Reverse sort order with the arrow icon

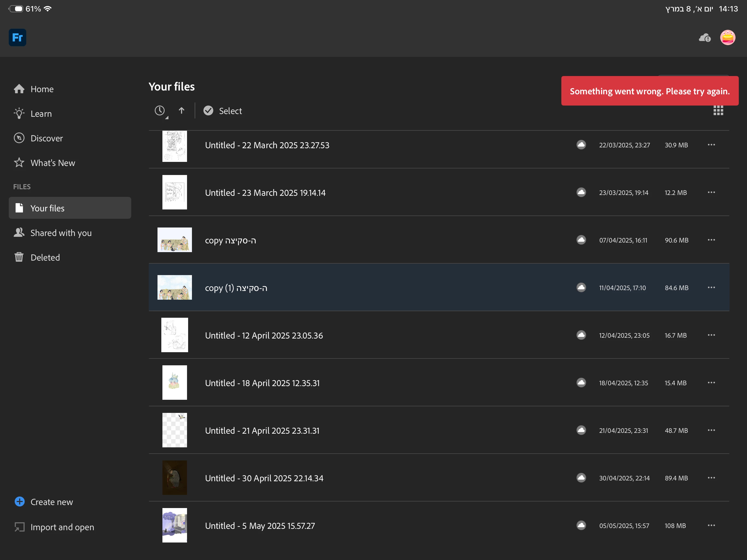pyautogui.click(x=181, y=110)
